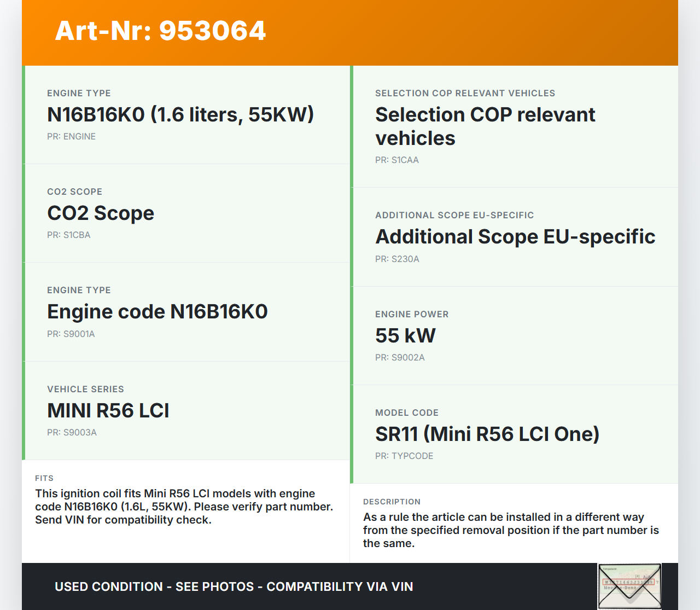Select the 'DESCRIPTION' section label

coord(392,502)
